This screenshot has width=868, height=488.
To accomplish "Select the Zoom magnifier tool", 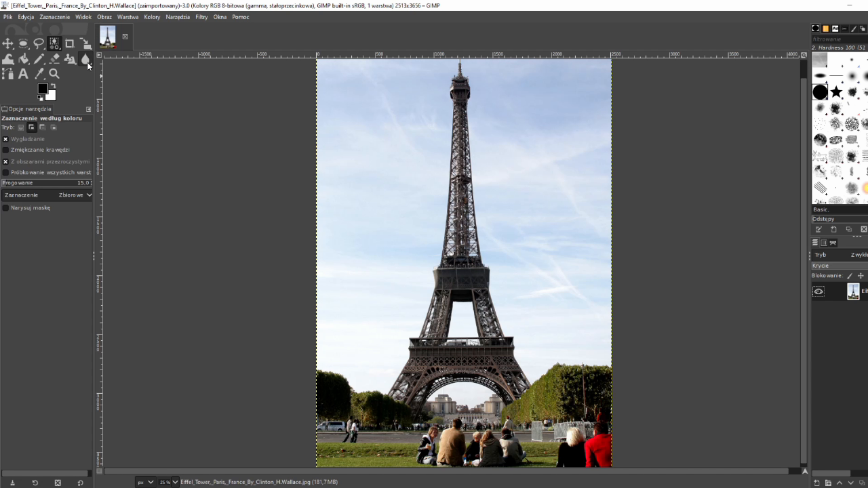I will pos(54,74).
